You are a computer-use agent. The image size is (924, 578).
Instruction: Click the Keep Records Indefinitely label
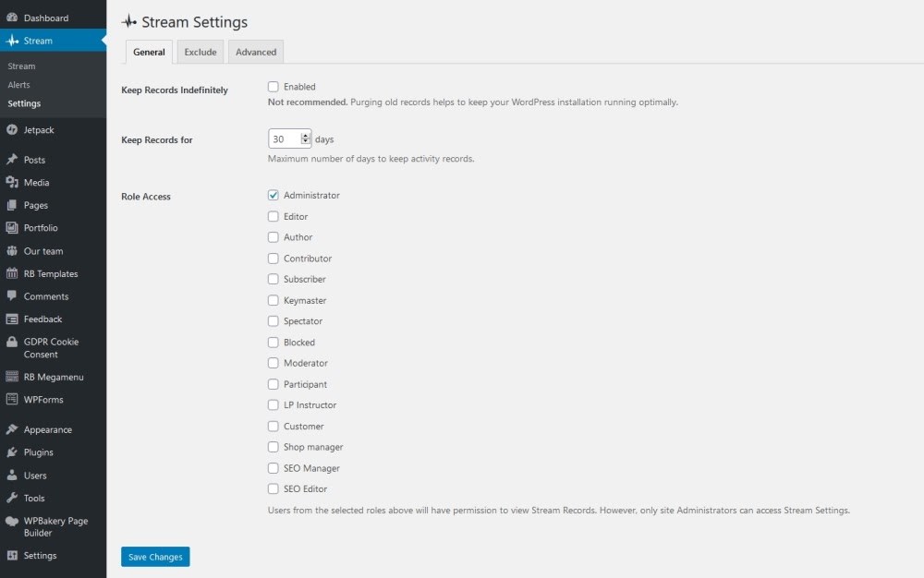(175, 90)
